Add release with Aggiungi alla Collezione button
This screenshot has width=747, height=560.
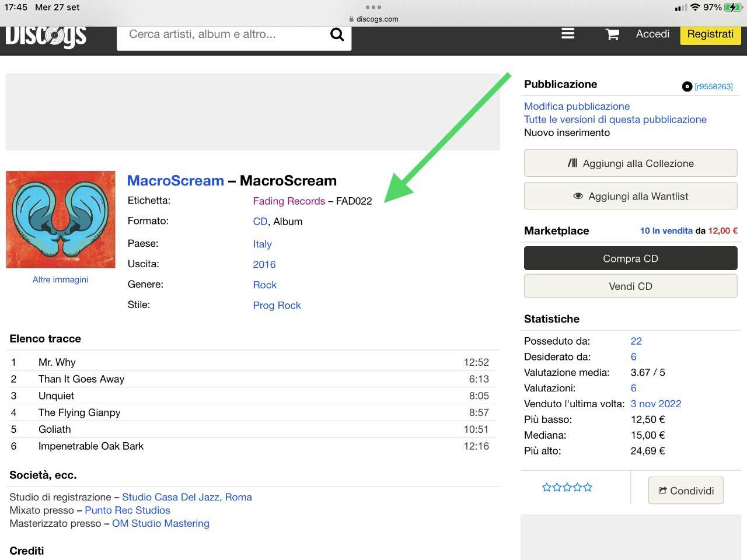pyautogui.click(x=630, y=163)
